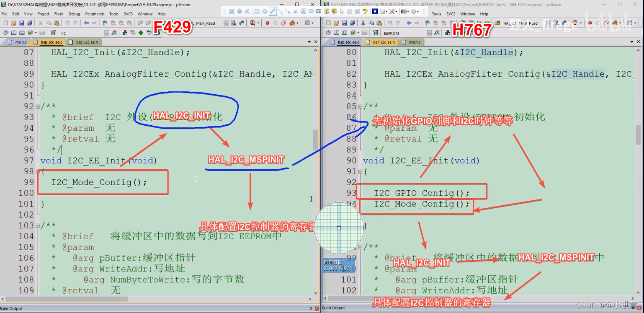Pin Build Output panel in F429 window
Viewport: 644px width, 313px height.
coord(311,309)
